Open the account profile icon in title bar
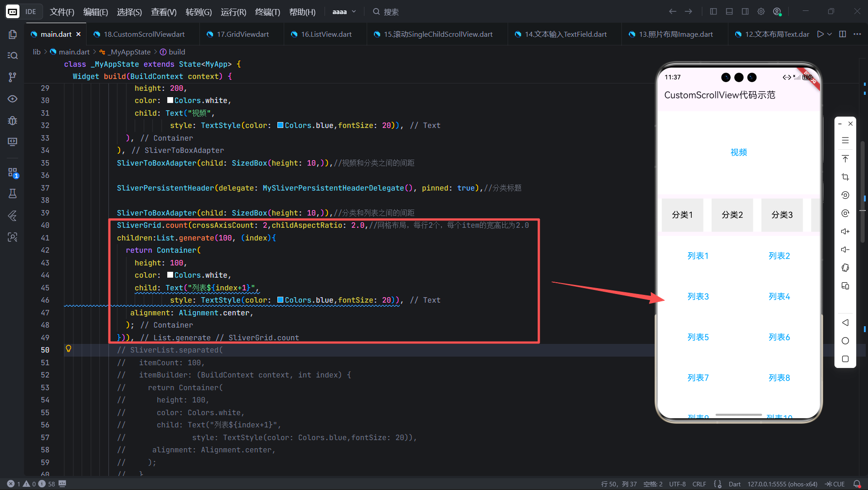Image resolution: width=868 pixels, height=490 pixels. pyautogui.click(x=777, y=11)
